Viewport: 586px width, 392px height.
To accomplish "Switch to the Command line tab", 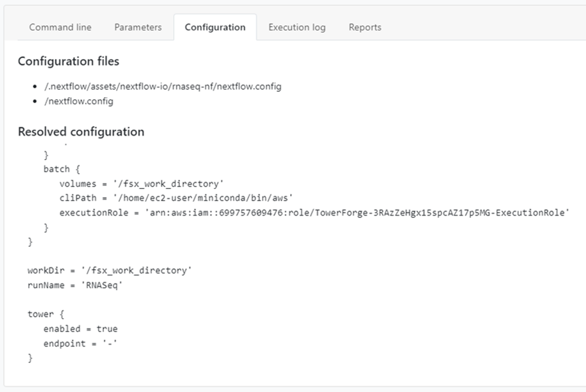I will [60, 27].
